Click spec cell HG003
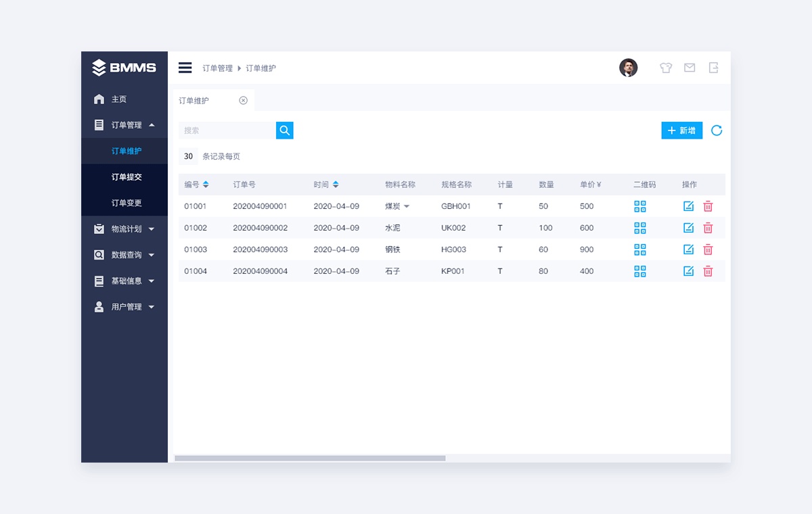This screenshot has width=812, height=514. [x=453, y=250]
